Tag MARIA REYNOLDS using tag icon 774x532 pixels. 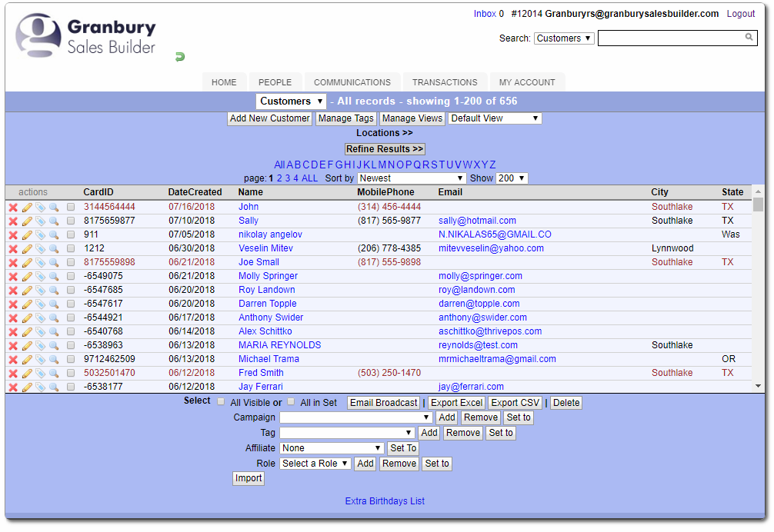41,346
